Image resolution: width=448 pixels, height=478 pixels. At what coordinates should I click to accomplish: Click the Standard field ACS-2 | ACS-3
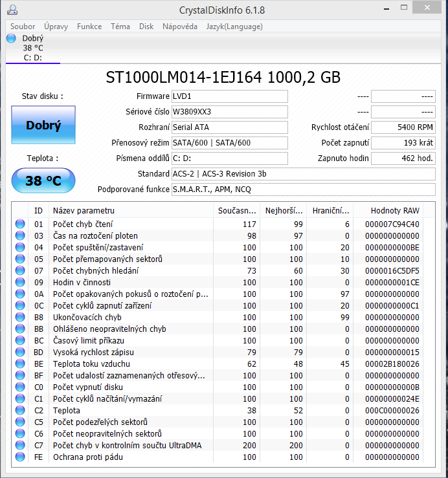click(304, 174)
